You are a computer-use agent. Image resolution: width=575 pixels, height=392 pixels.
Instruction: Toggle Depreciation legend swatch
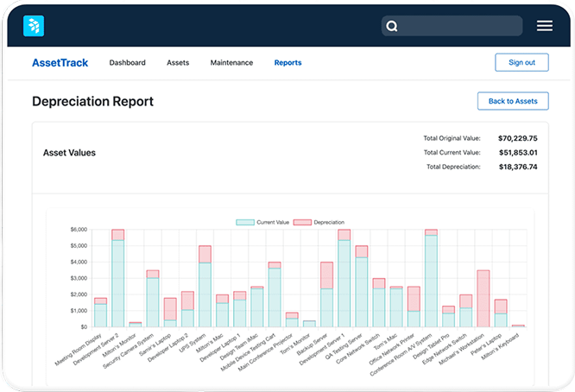(x=302, y=222)
